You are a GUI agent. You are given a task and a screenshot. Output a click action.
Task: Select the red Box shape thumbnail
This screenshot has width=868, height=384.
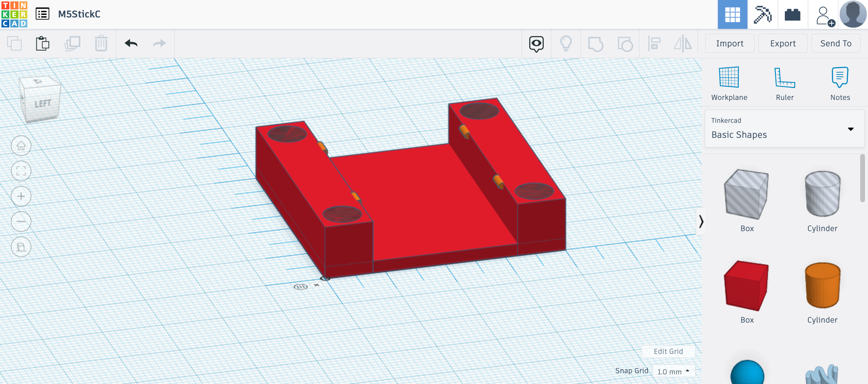(x=747, y=286)
